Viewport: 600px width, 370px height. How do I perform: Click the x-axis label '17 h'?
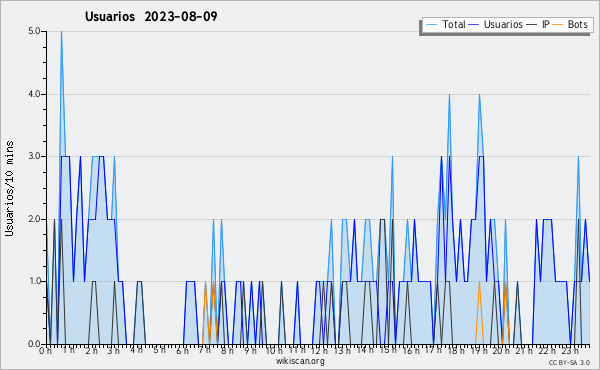point(433,350)
